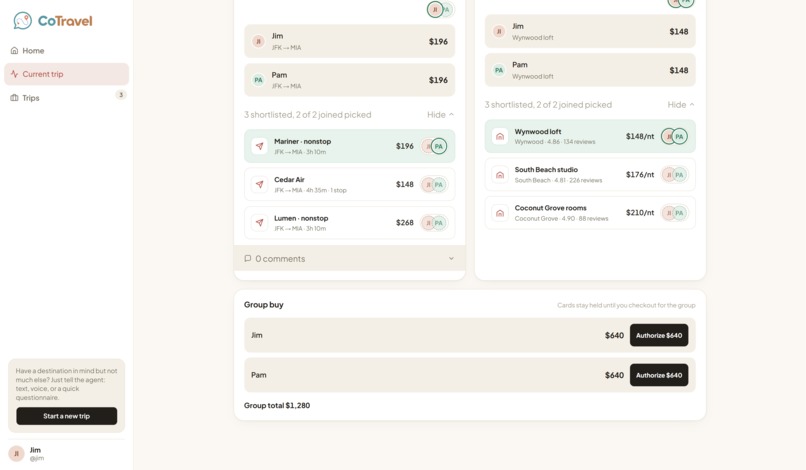Viewport: 806px width, 470px height.
Task: Click the Mariner flight plane icon
Action: pyautogui.click(x=260, y=146)
